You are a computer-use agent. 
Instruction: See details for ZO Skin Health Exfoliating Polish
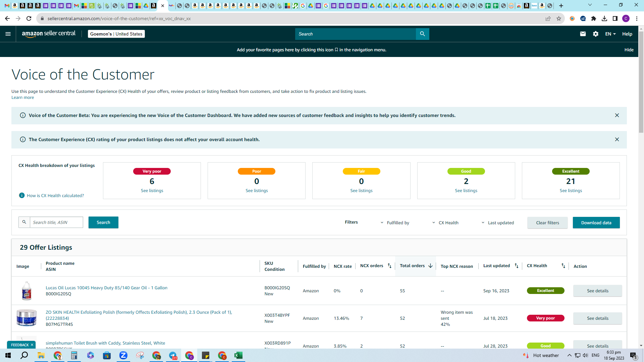click(x=597, y=318)
